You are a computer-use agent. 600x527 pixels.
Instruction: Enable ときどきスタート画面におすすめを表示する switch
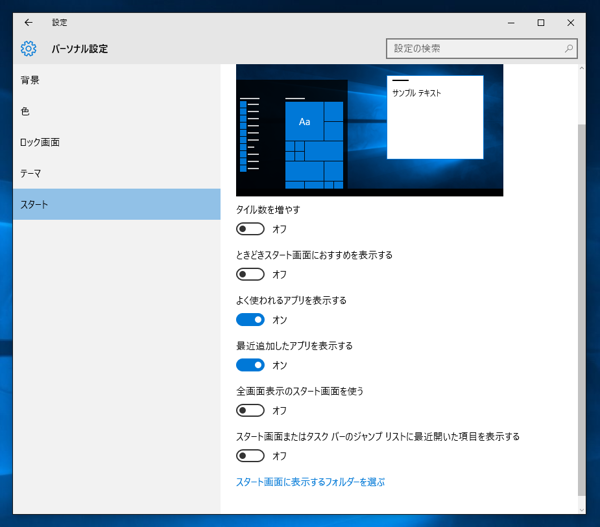point(250,274)
